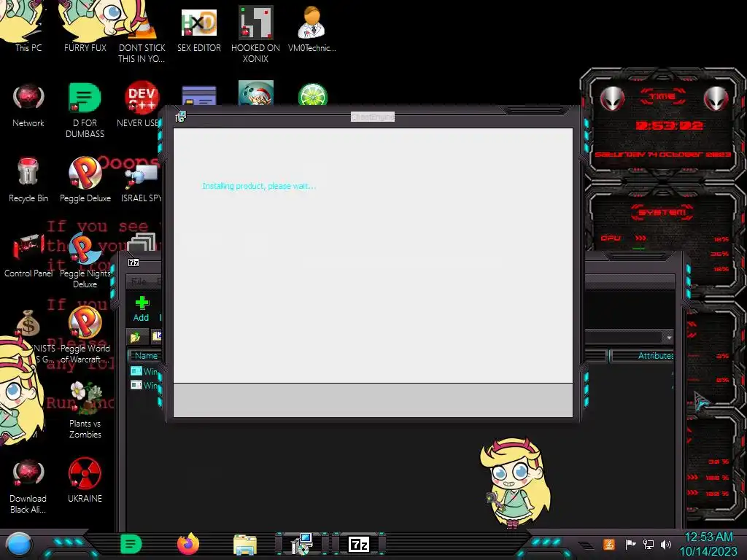Switch to 7-Zip taskbar button
The image size is (747, 560).
pos(359,544)
